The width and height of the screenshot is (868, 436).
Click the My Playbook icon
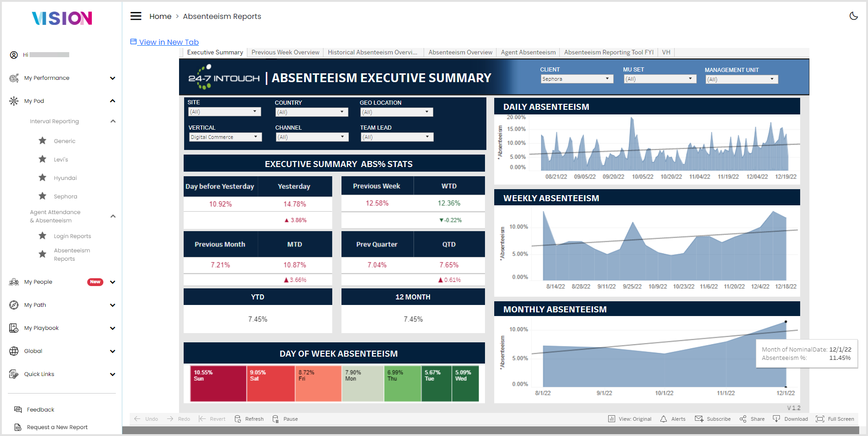pos(14,328)
